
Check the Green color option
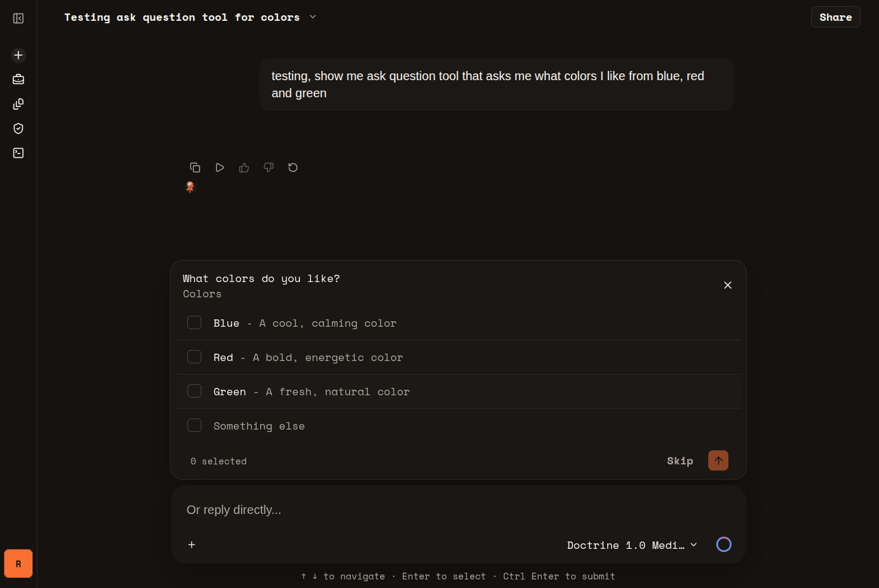click(194, 391)
